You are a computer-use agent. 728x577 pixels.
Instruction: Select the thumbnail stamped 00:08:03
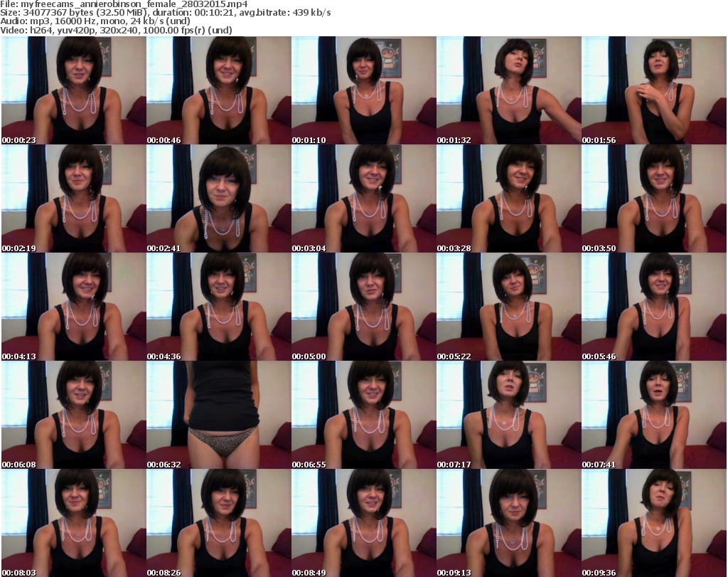point(73,523)
